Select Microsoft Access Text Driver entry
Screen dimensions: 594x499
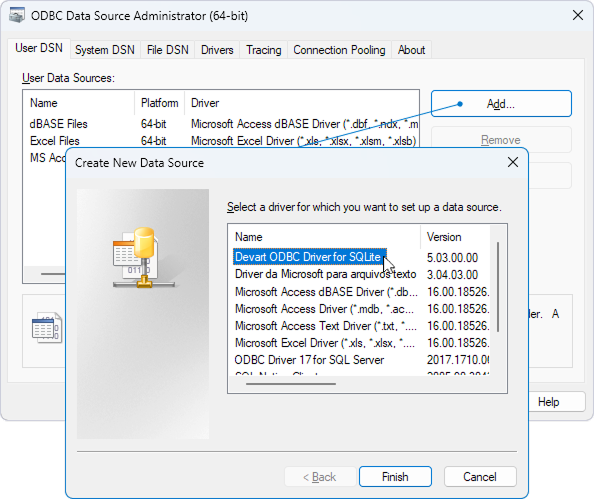325,326
